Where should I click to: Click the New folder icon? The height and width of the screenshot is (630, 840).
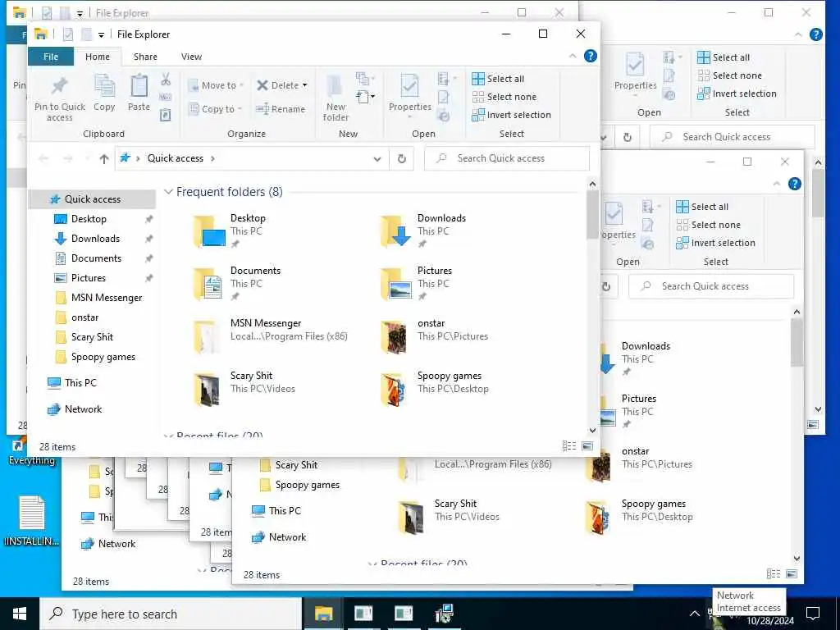click(336, 98)
